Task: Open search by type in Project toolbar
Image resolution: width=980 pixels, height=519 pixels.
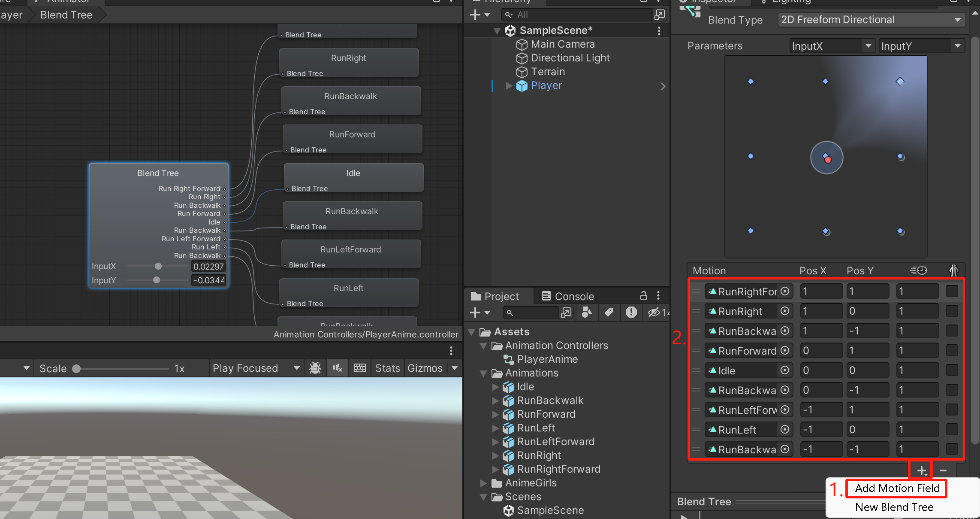Action: [587, 313]
